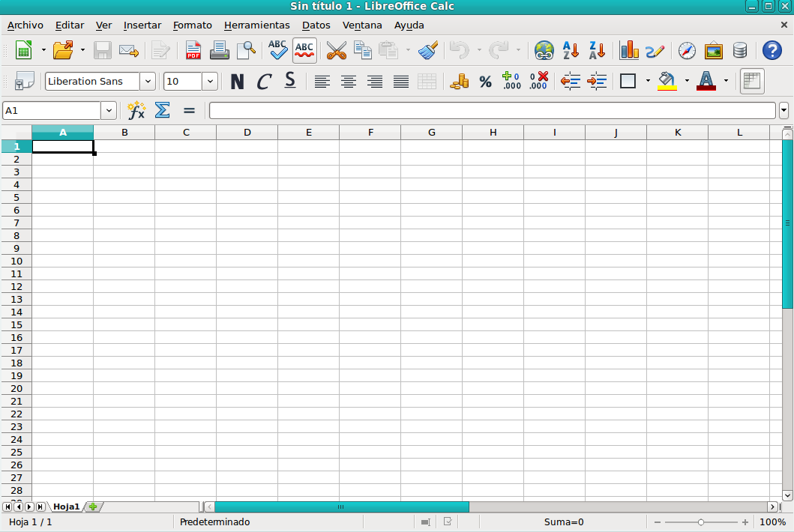Screen dimensions: 794x532
Task: Open the Data Sources database icon
Action: click(x=740, y=50)
